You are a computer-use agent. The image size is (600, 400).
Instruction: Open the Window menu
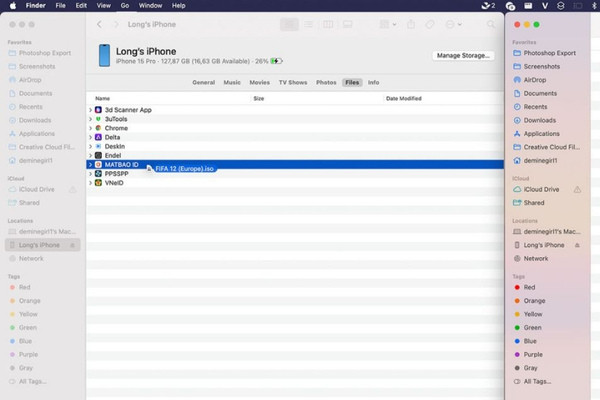point(150,6)
